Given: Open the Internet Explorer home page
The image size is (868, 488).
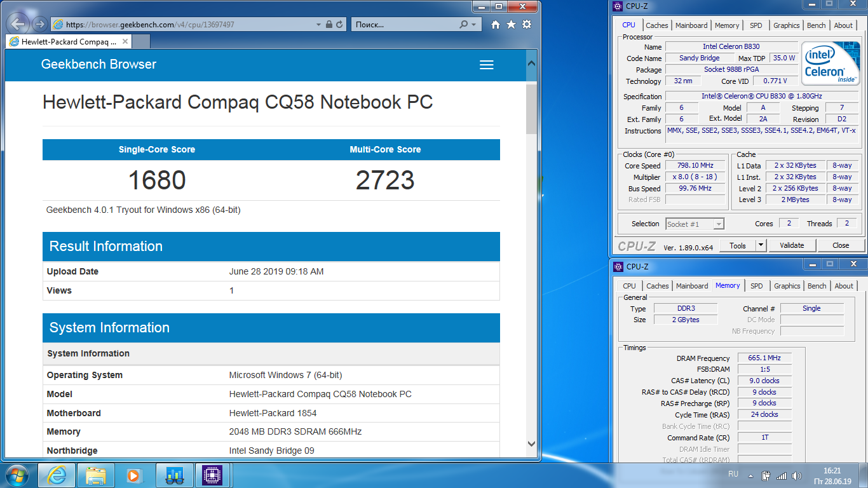Looking at the screenshot, I should pos(496,24).
